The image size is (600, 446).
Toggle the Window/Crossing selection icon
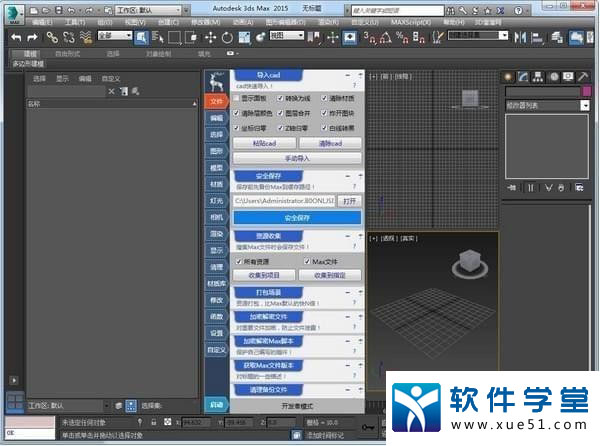191,37
